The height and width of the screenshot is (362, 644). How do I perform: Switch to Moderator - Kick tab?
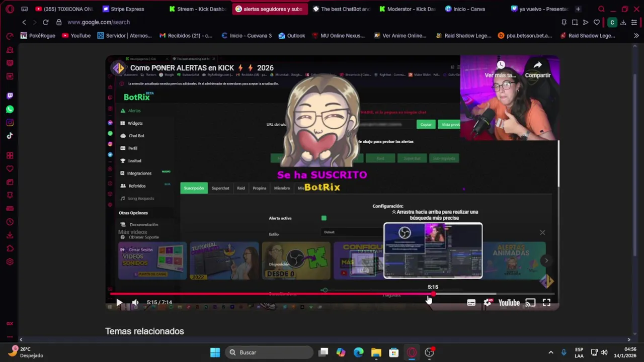click(408, 9)
